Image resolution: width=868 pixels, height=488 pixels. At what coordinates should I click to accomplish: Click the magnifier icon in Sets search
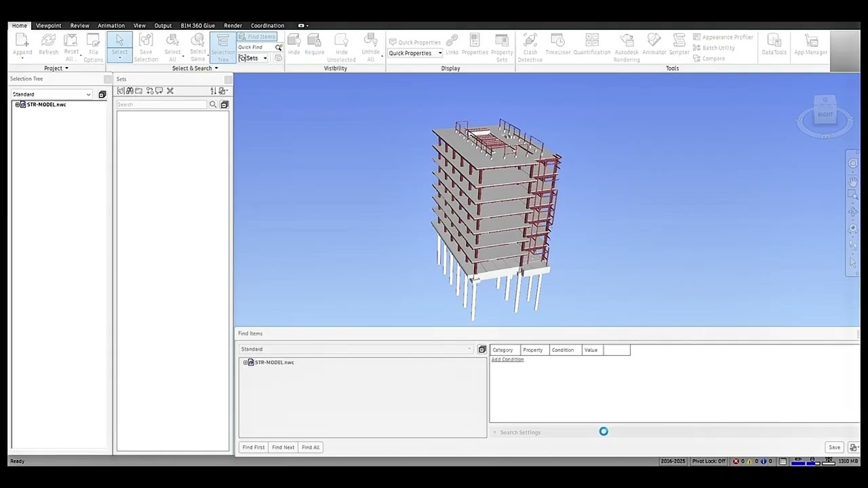pyautogui.click(x=213, y=104)
